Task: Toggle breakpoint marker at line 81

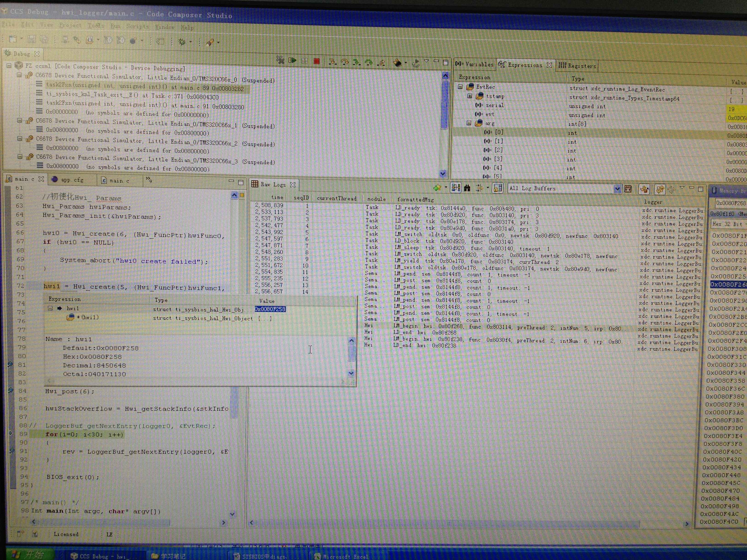Action: (11, 364)
